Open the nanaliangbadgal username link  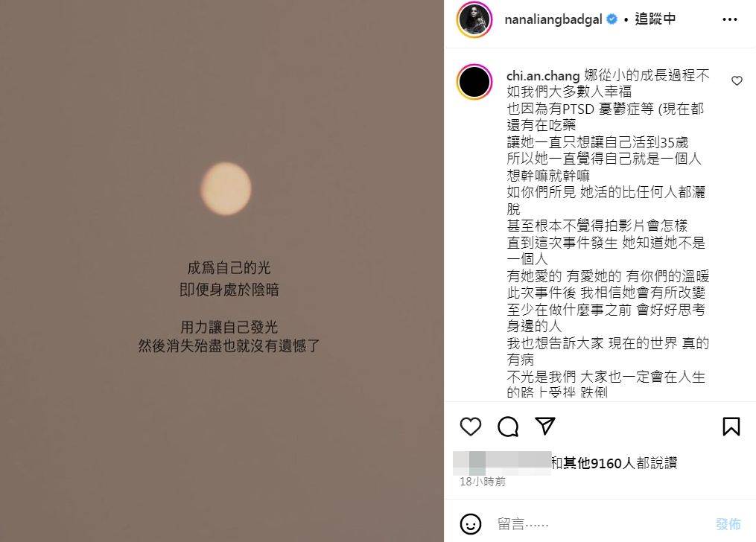553,19
